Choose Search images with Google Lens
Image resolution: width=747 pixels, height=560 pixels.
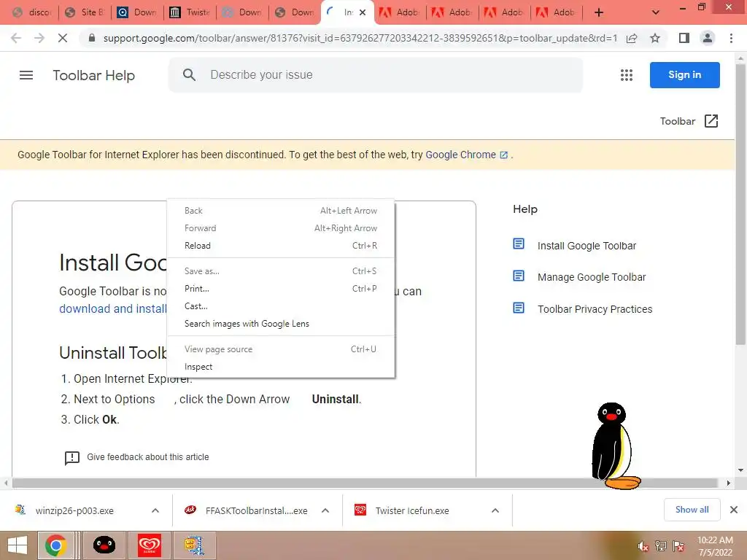pos(281,324)
